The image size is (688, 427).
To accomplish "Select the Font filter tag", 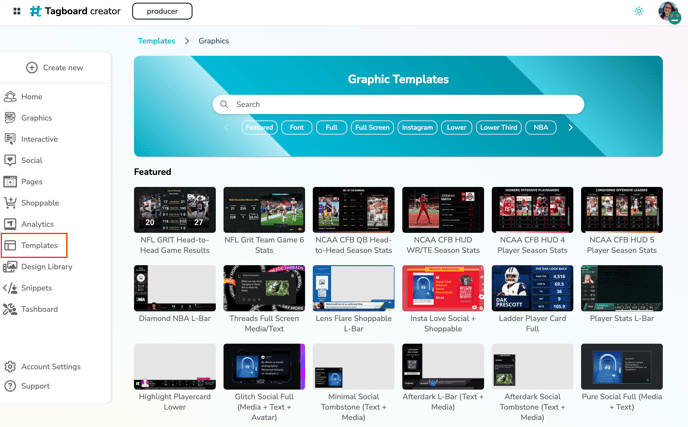I will pyautogui.click(x=297, y=128).
